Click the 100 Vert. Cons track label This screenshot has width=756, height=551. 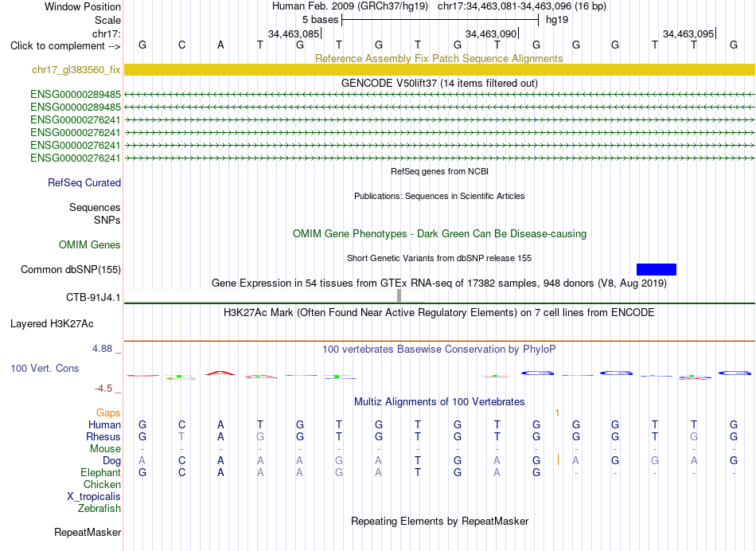pos(45,368)
